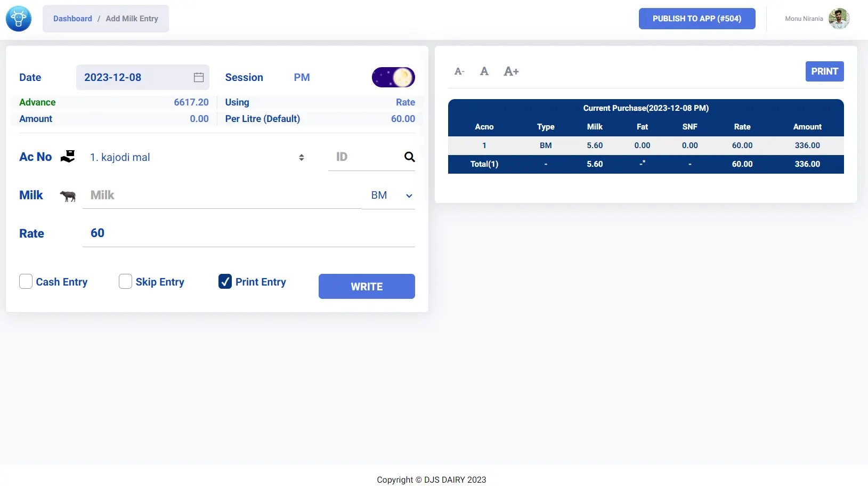Image resolution: width=868 pixels, height=488 pixels.
Task: Uncheck the Print Entry checkbox
Action: (x=225, y=281)
